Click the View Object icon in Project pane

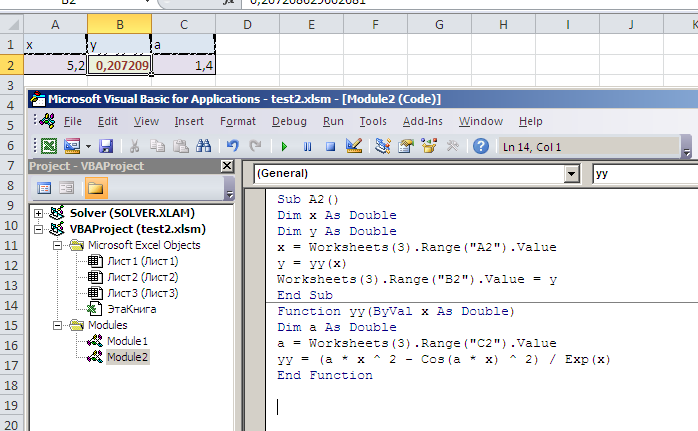[x=67, y=188]
